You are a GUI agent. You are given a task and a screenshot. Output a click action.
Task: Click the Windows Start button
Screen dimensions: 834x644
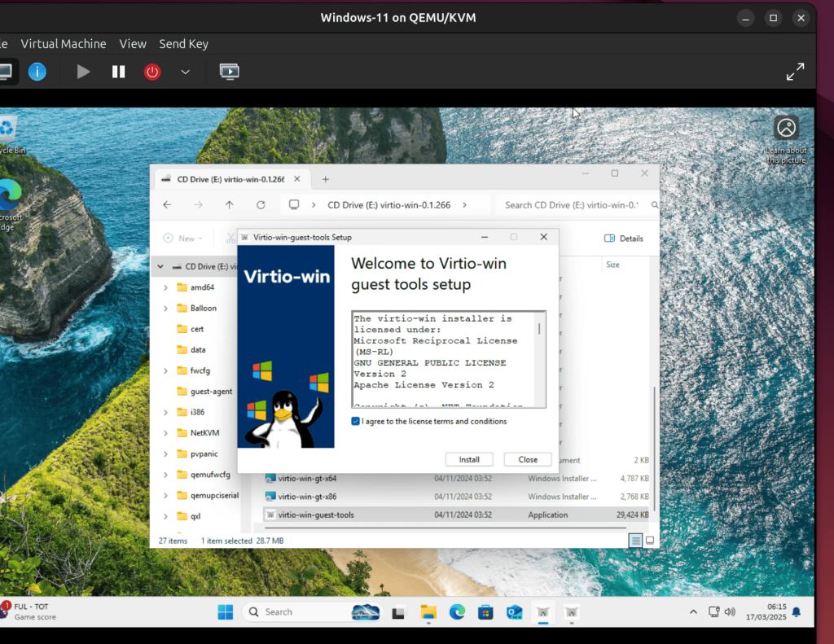pos(225,611)
